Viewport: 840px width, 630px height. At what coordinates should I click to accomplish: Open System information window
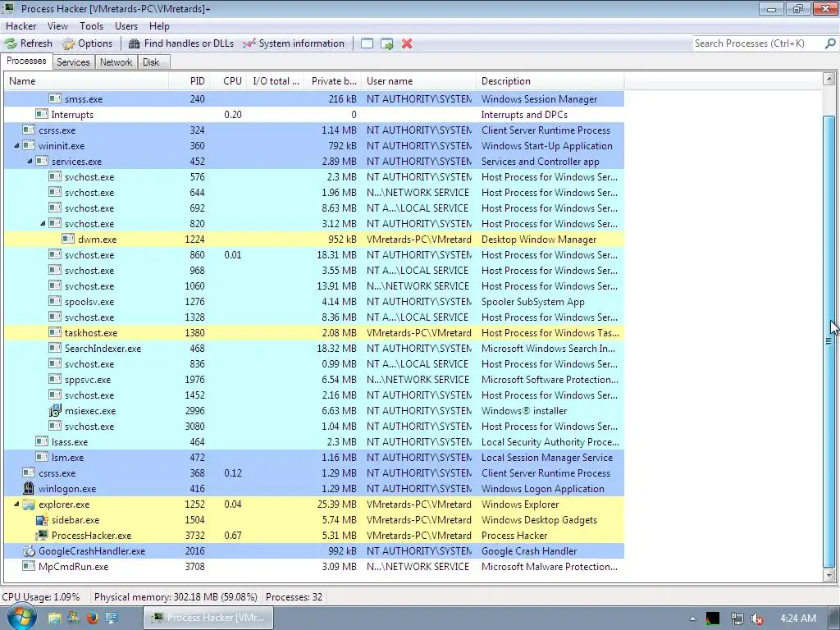tap(293, 43)
